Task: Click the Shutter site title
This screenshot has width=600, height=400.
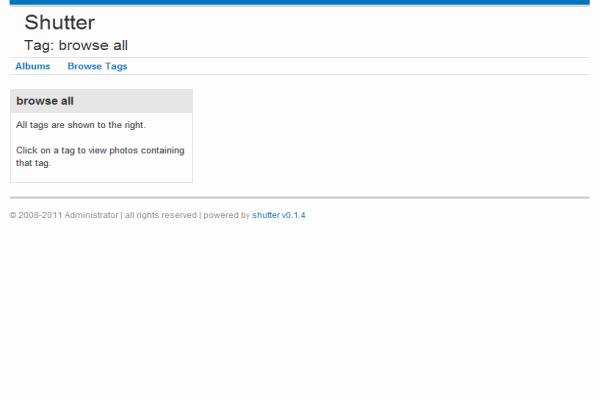Action: (x=59, y=22)
